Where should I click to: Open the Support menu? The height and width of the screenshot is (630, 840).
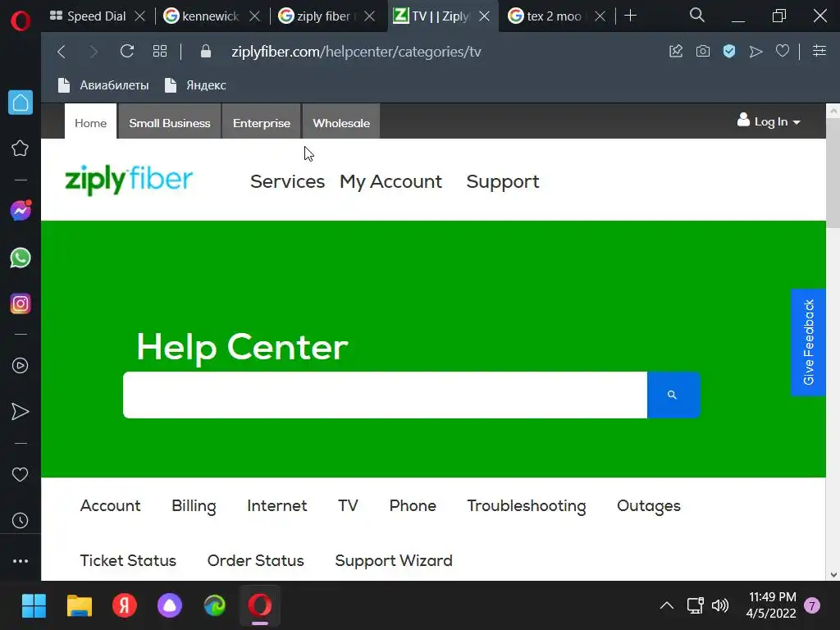point(503,181)
